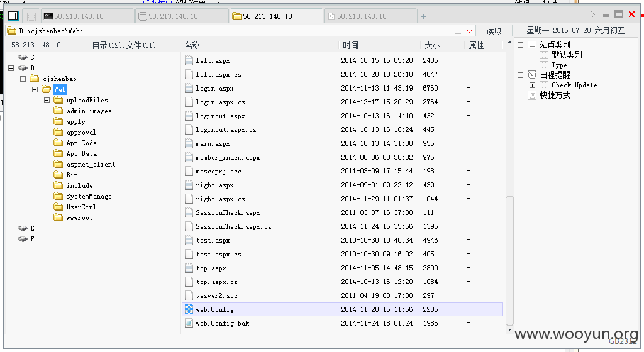The image size is (644, 352).
Task: Collapse the 站点类别 node
Action: tap(520, 45)
